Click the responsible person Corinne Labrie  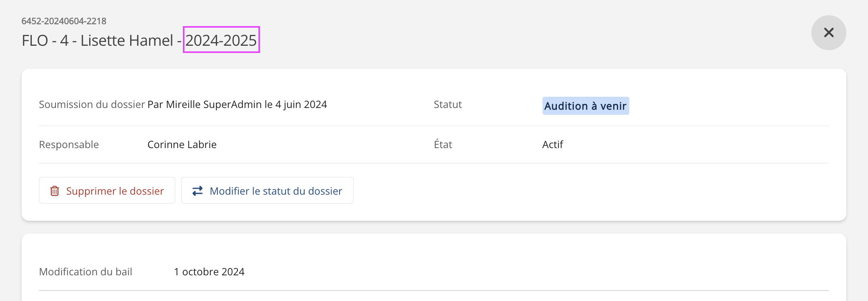182,144
